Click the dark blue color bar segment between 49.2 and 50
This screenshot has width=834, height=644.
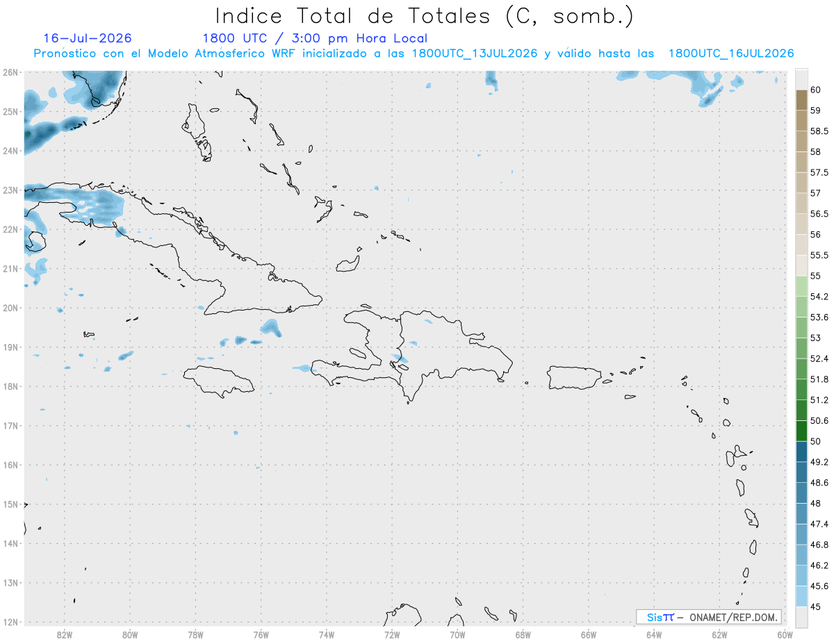click(x=801, y=452)
